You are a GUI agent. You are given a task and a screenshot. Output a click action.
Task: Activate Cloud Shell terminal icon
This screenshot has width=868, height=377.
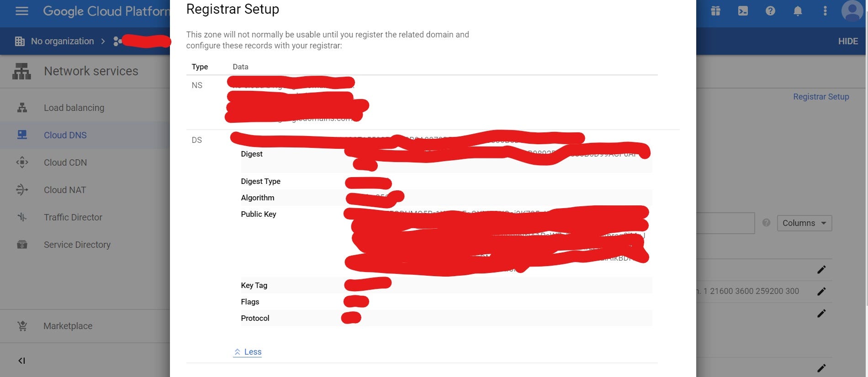tap(743, 11)
